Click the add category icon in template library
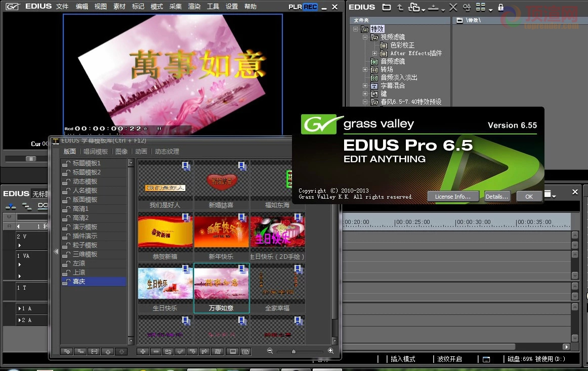588x371 pixels. pyautogui.click(x=67, y=351)
